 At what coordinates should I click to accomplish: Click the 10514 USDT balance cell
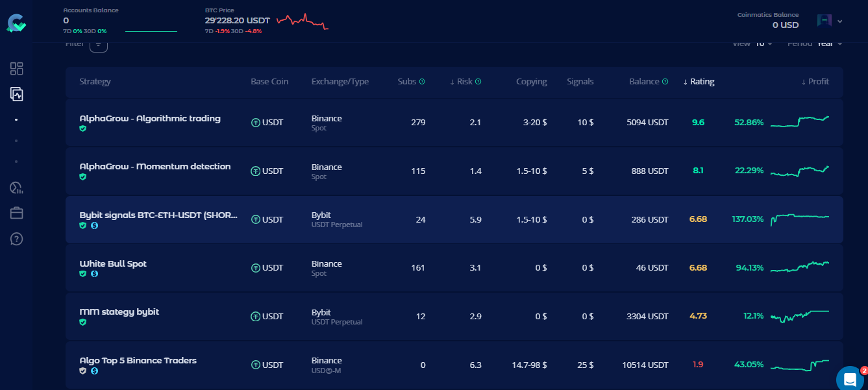(646, 365)
